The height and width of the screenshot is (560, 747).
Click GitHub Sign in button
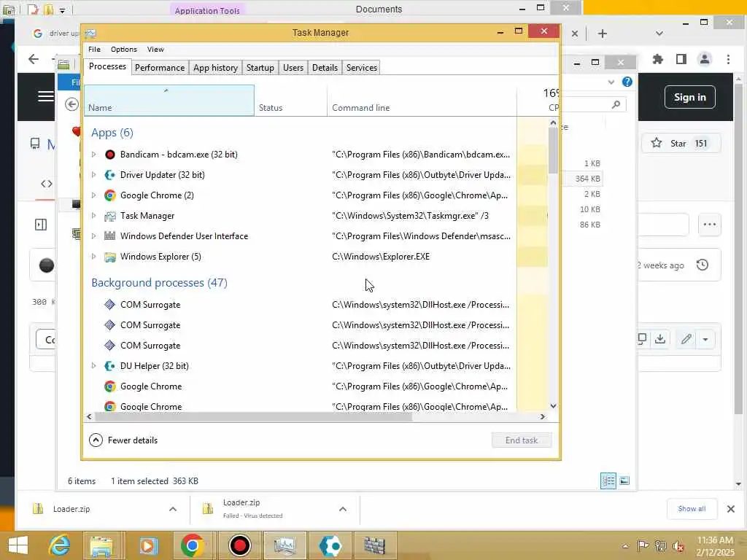pyautogui.click(x=690, y=97)
